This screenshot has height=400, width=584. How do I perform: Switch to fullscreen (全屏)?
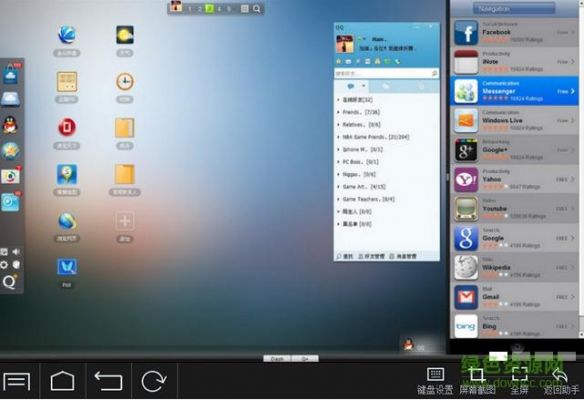(x=519, y=381)
